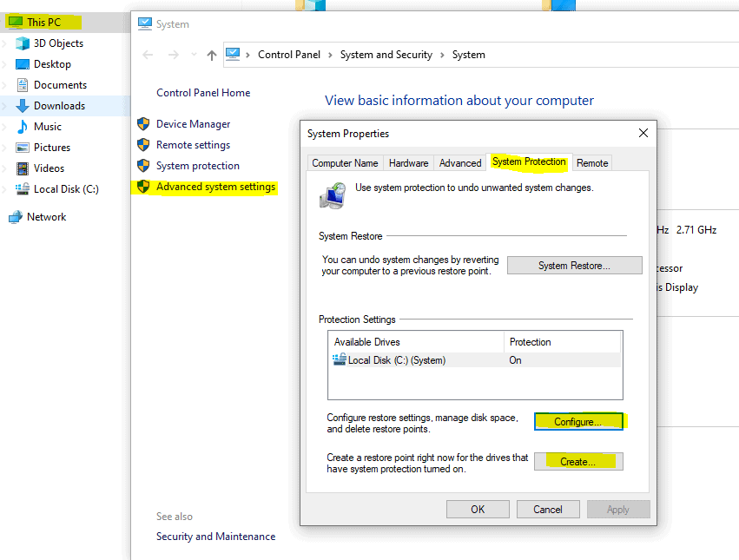Switch to the Computer Name tab
This screenshot has width=739, height=560.
(x=345, y=163)
